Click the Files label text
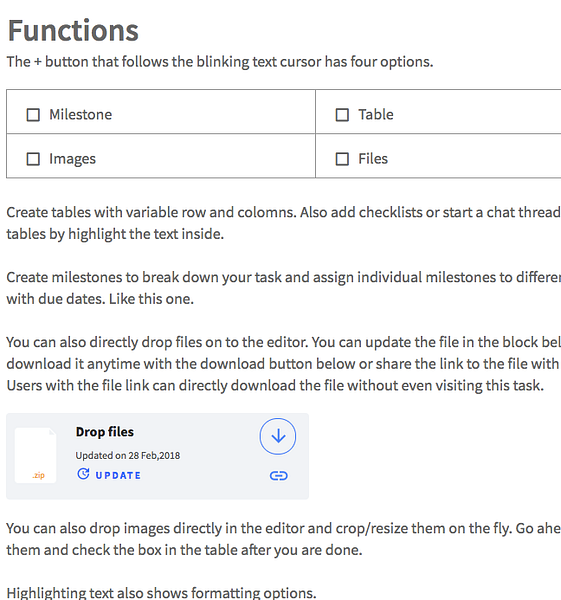Screen dimensions: 561x600 373,158
